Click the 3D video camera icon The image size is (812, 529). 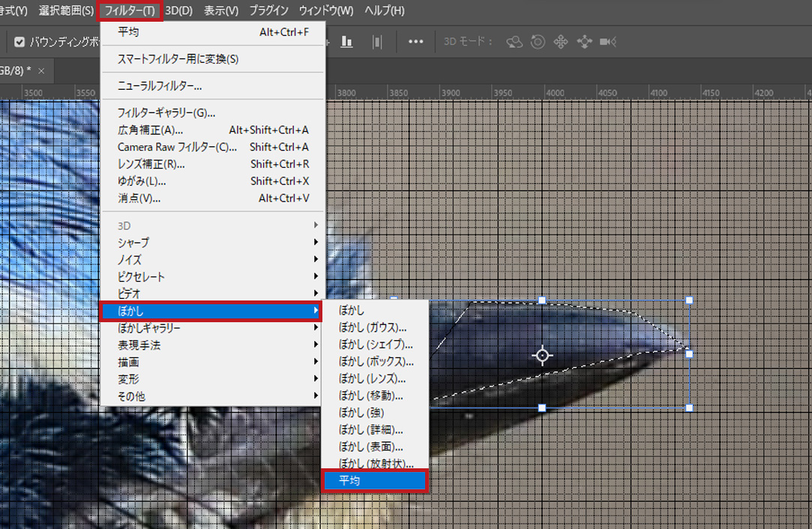608,42
